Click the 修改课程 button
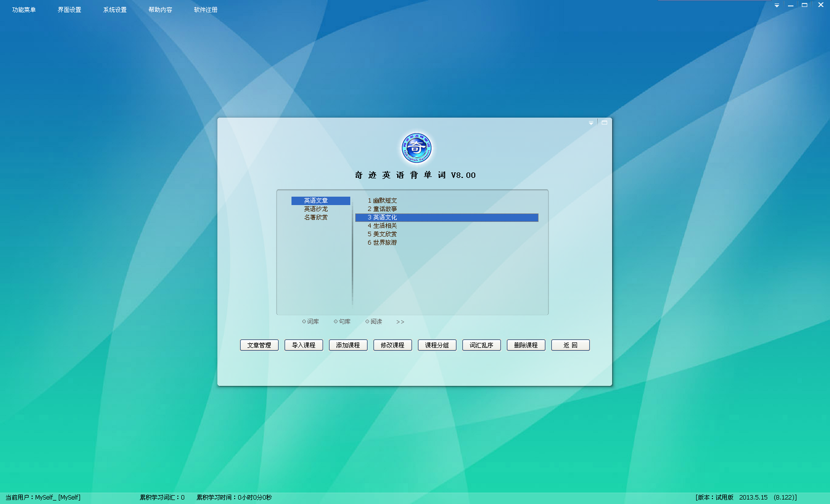The image size is (830, 504). (393, 345)
